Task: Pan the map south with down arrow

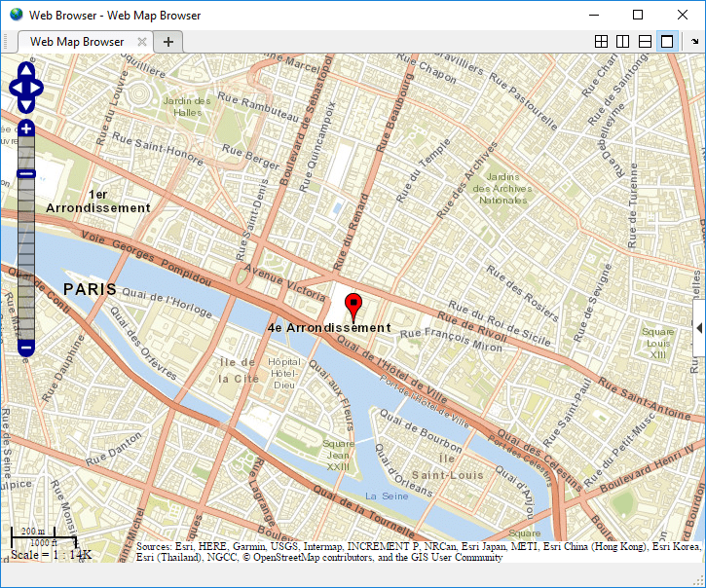Action: tap(26, 105)
